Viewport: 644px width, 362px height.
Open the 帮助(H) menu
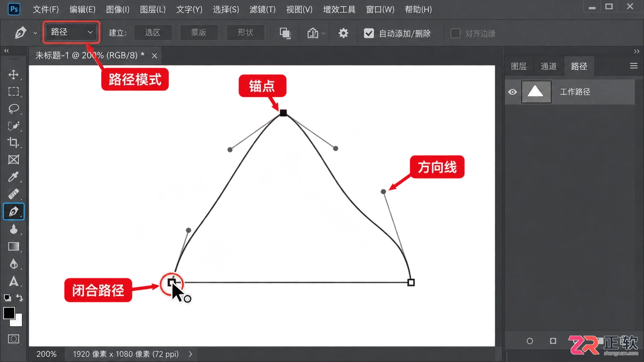[x=418, y=9]
